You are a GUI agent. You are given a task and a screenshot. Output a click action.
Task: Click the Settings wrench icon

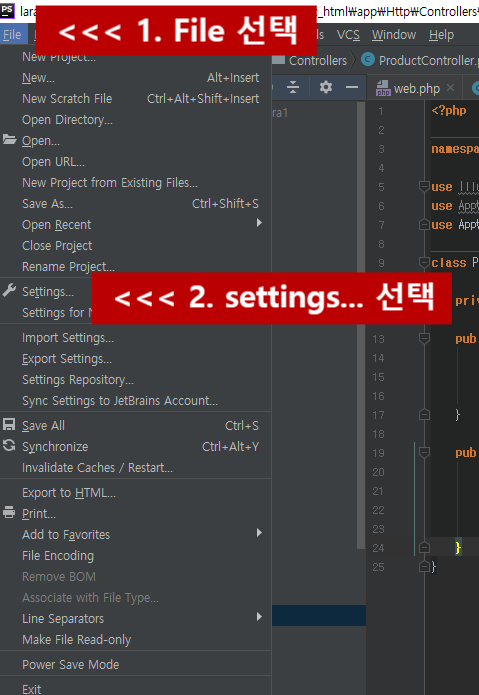(x=9, y=291)
